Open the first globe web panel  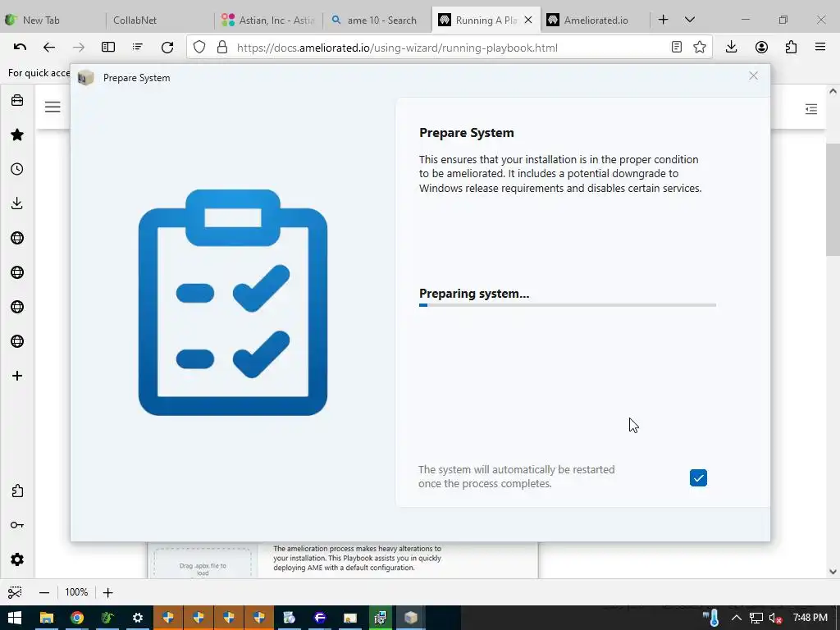click(17, 238)
